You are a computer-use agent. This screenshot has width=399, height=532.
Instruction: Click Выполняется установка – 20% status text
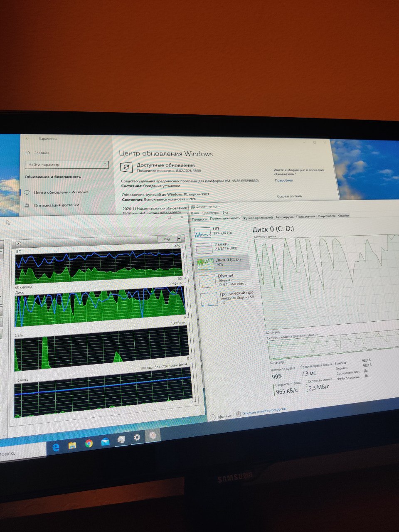point(170,199)
